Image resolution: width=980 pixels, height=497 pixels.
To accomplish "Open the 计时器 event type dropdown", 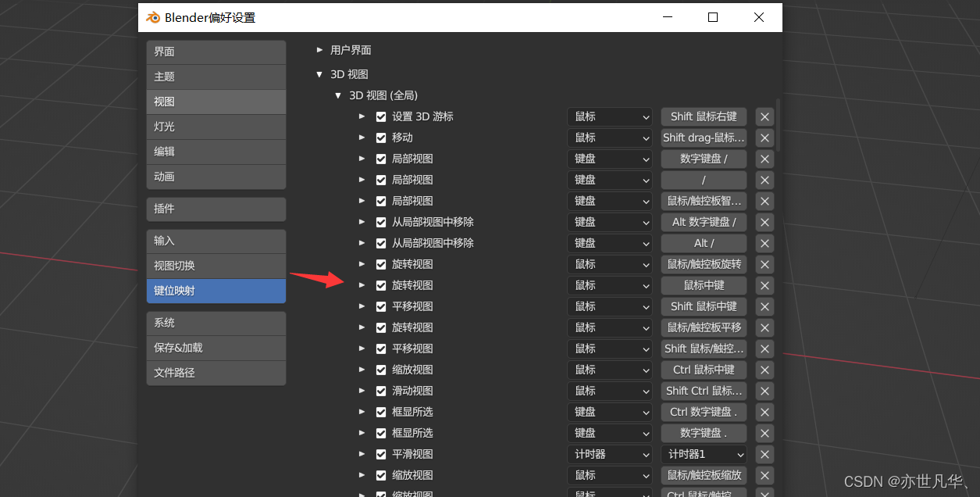I will [610, 454].
